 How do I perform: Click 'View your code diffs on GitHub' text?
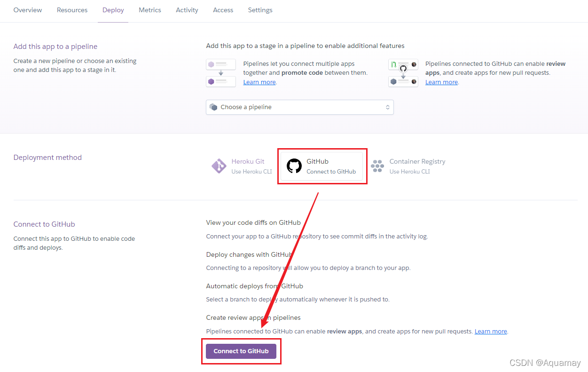(253, 222)
